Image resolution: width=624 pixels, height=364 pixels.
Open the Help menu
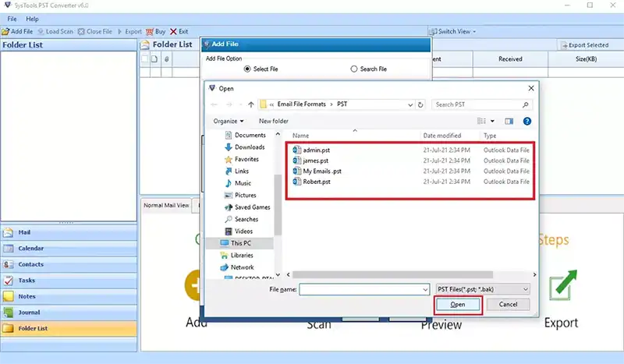coord(32,19)
